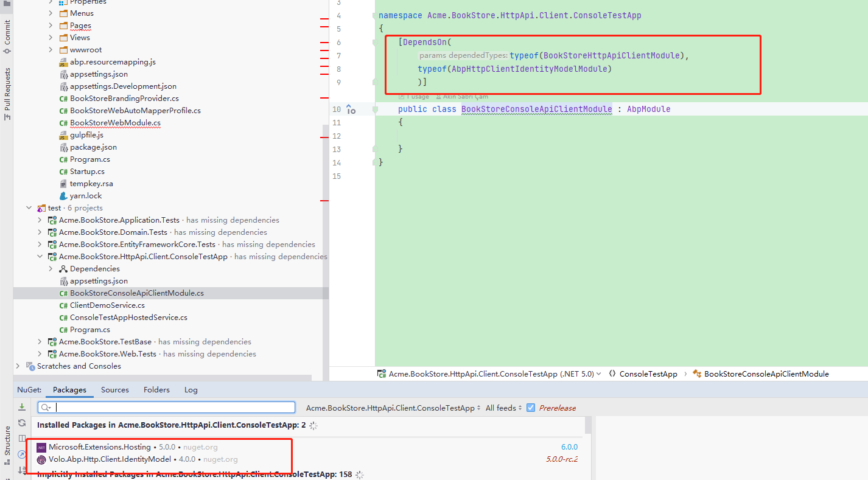Refresh the NuGet package list
This screenshot has height=480, width=868.
pyautogui.click(x=21, y=423)
